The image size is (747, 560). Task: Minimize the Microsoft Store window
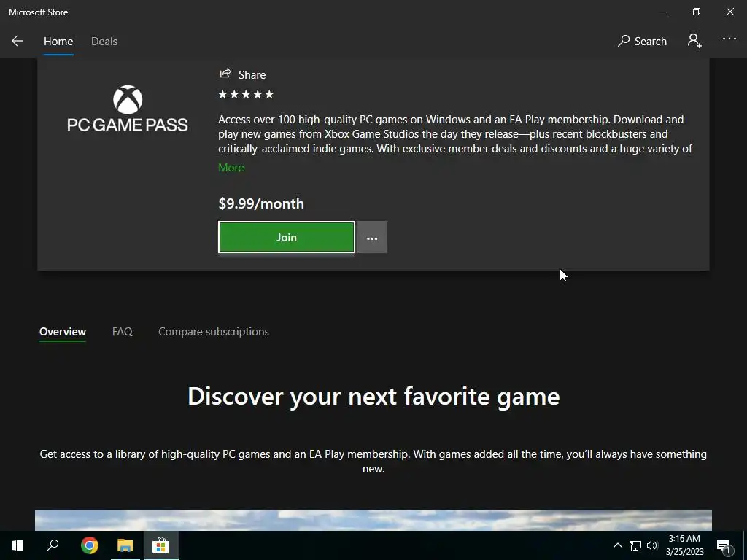(662, 12)
